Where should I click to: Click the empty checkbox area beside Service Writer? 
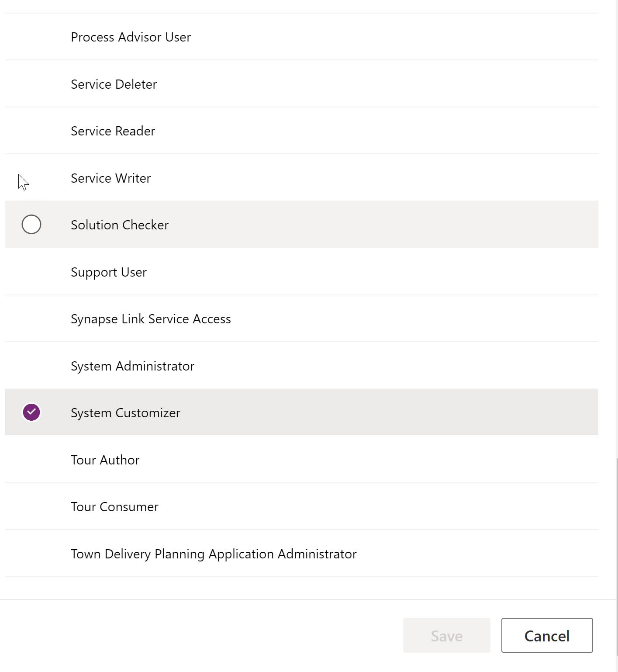(31, 178)
